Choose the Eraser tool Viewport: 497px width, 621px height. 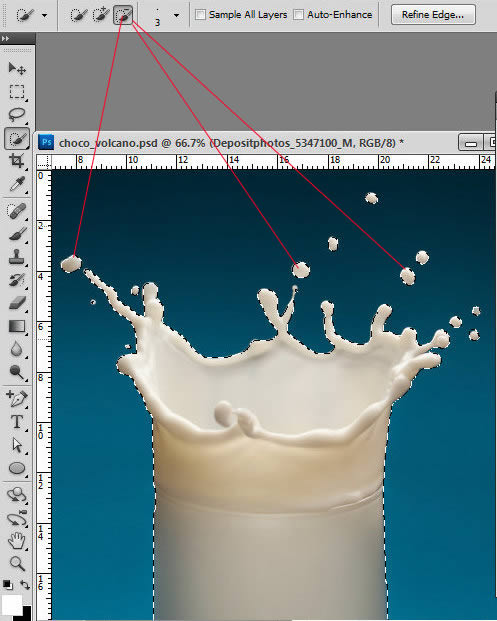click(17, 303)
